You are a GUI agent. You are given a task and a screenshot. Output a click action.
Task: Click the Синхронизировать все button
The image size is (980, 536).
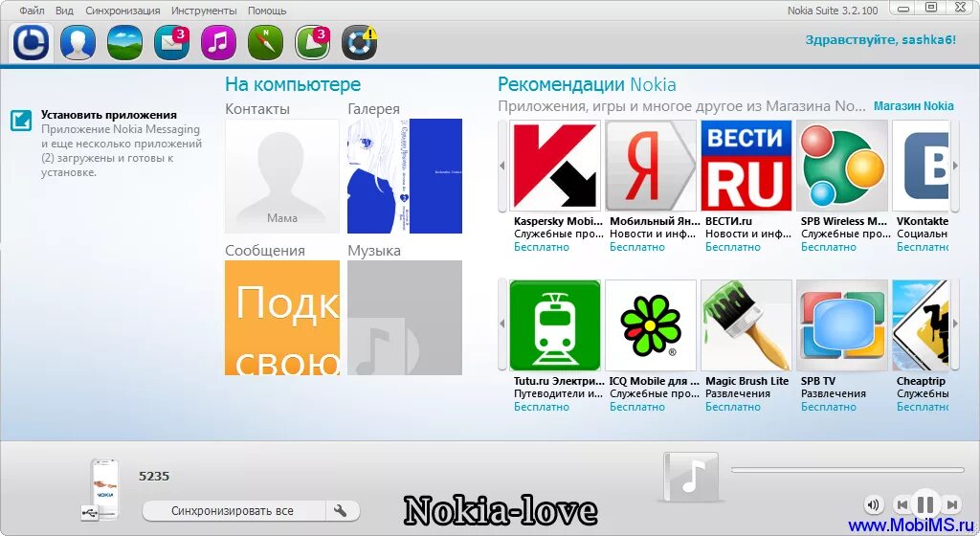[233, 510]
